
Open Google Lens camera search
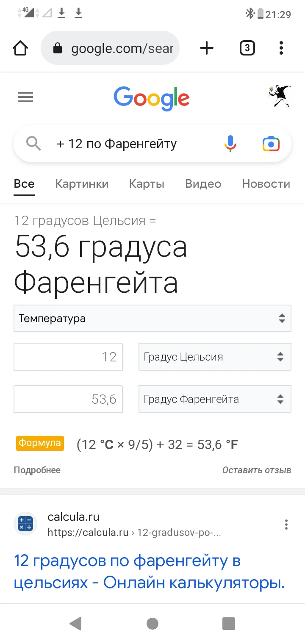(271, 144)
